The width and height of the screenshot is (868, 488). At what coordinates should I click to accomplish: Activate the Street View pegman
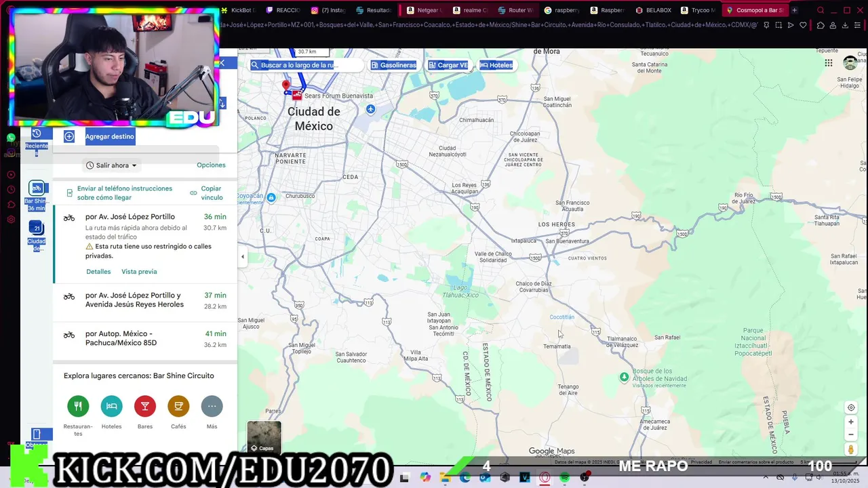(851, 450)
